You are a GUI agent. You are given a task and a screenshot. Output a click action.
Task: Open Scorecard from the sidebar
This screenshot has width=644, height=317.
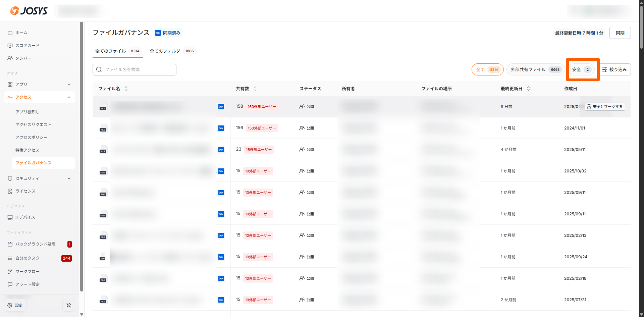27,46
